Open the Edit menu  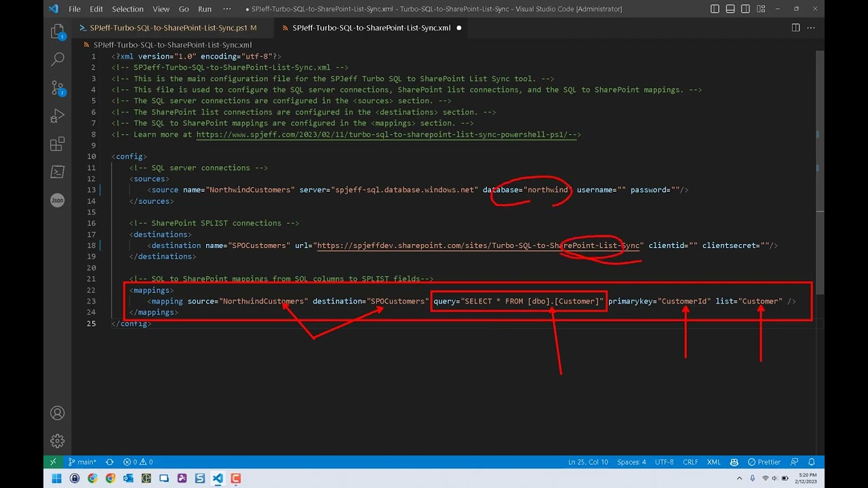[96, 9]
